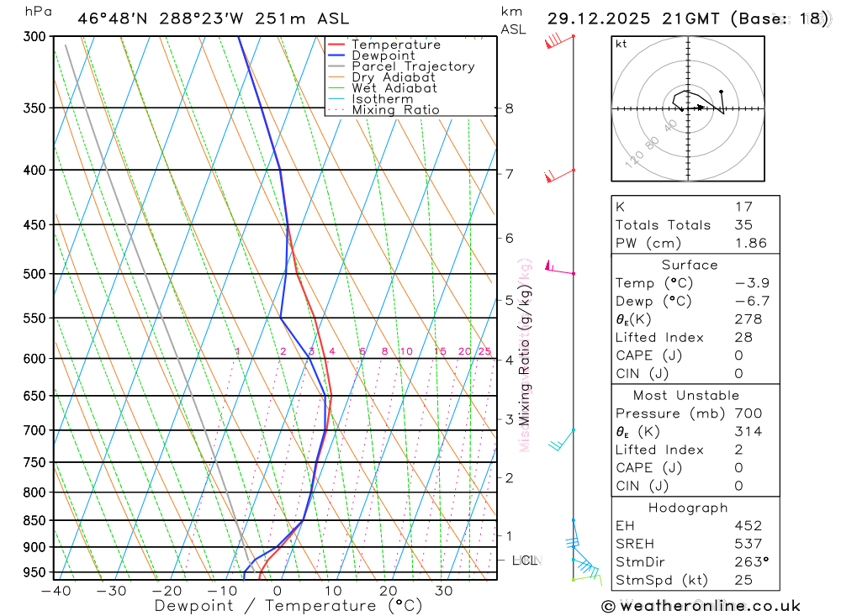Click the blue Dewpoint line swatch in legend

(x=336, y=55)
